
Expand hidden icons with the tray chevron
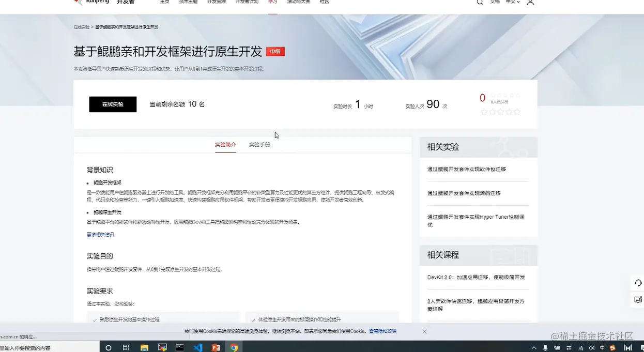tap(533, 347)
